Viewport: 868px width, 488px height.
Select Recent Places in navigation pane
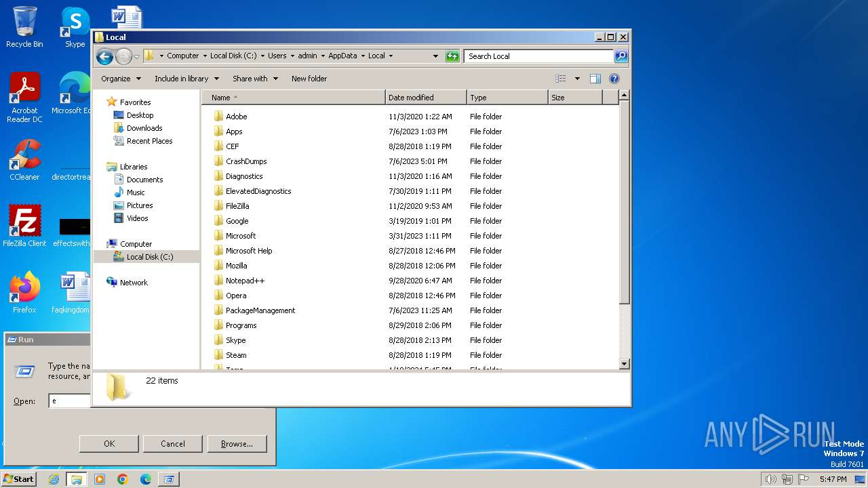click(149, 141)
